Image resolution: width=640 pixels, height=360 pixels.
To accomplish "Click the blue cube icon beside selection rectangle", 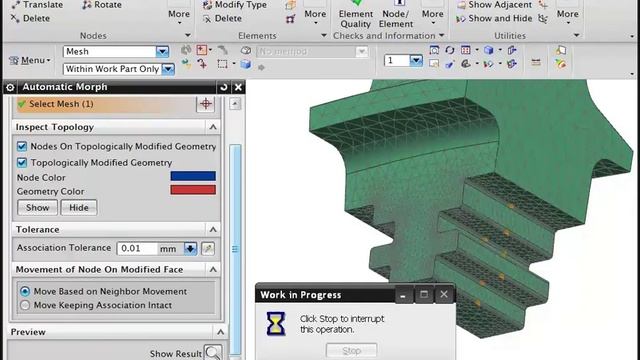I will pos(245,64).
